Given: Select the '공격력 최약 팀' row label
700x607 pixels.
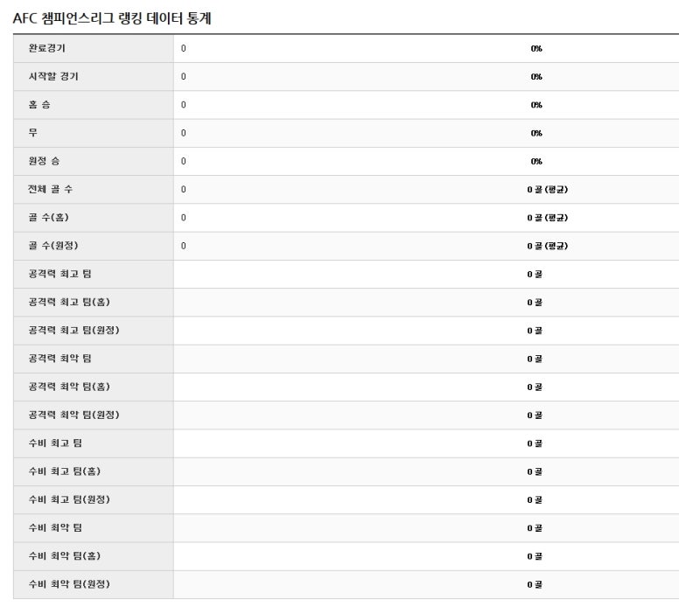Looking at the screenshot, I should 59,359.
